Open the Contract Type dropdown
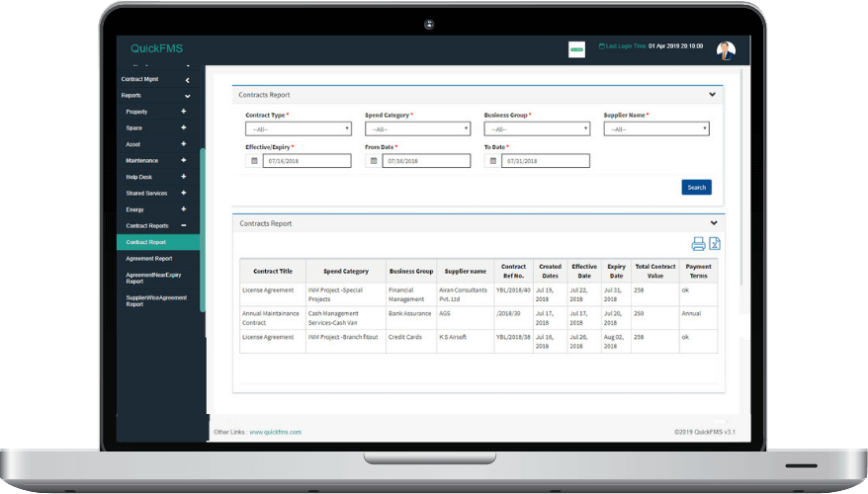Screen dimensions: 868x494 tap(299, 128)
